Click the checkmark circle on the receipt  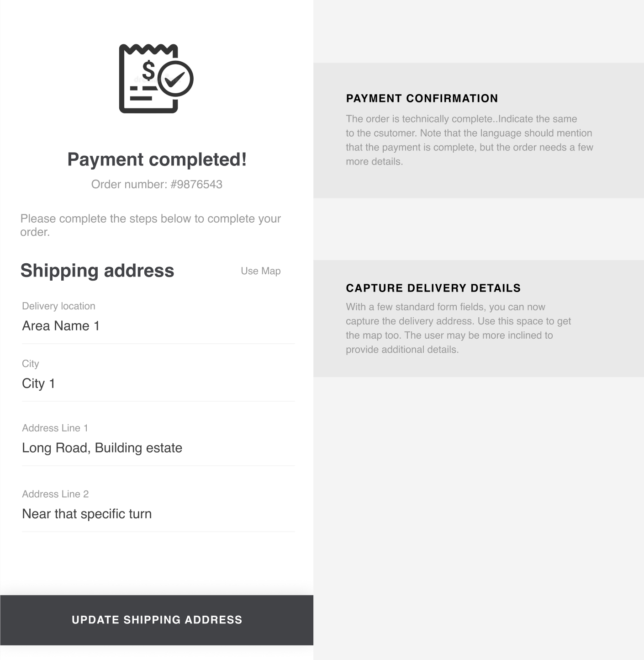point(175,79)
